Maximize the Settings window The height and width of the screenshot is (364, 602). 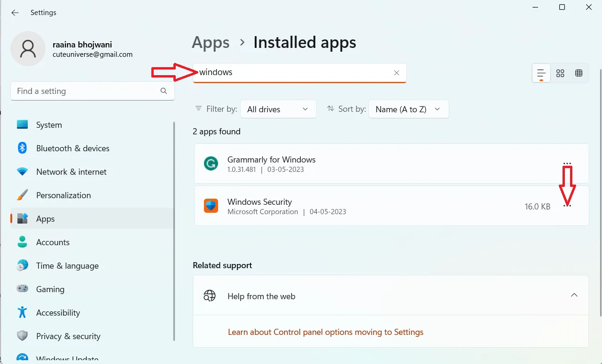pyautogui.click(x=562, y=7)
